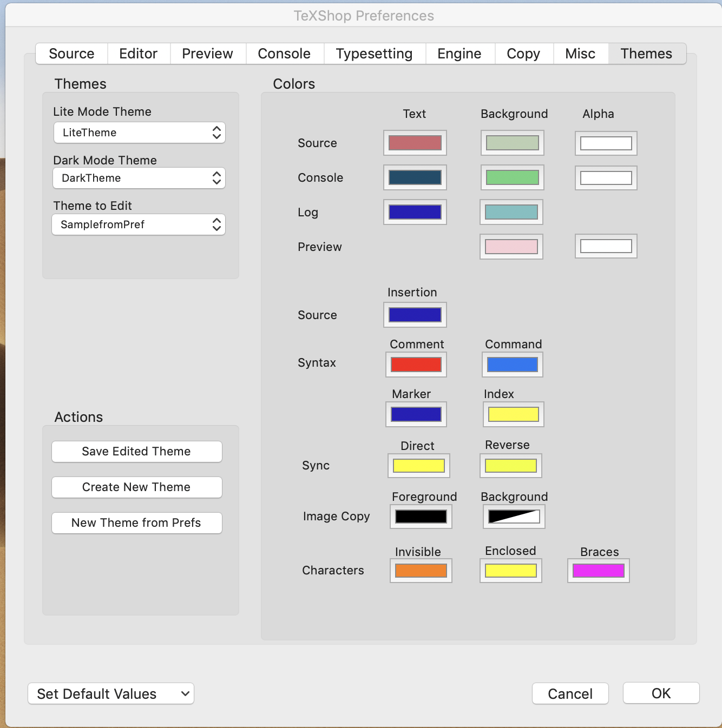This screenshot has width=722, height=728.
Task: Select the Console tab
Action: click(285, 54)
